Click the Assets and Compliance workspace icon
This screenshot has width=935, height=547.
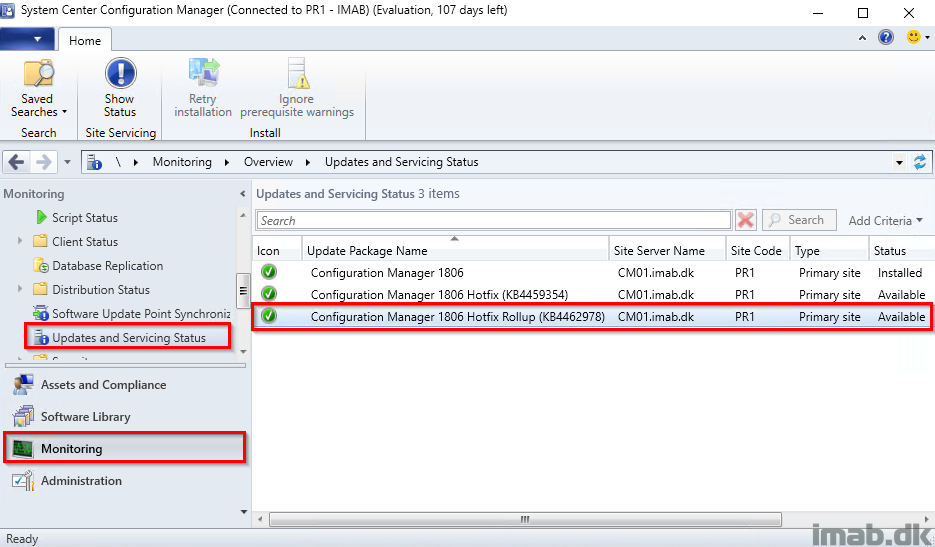[23, 385]
